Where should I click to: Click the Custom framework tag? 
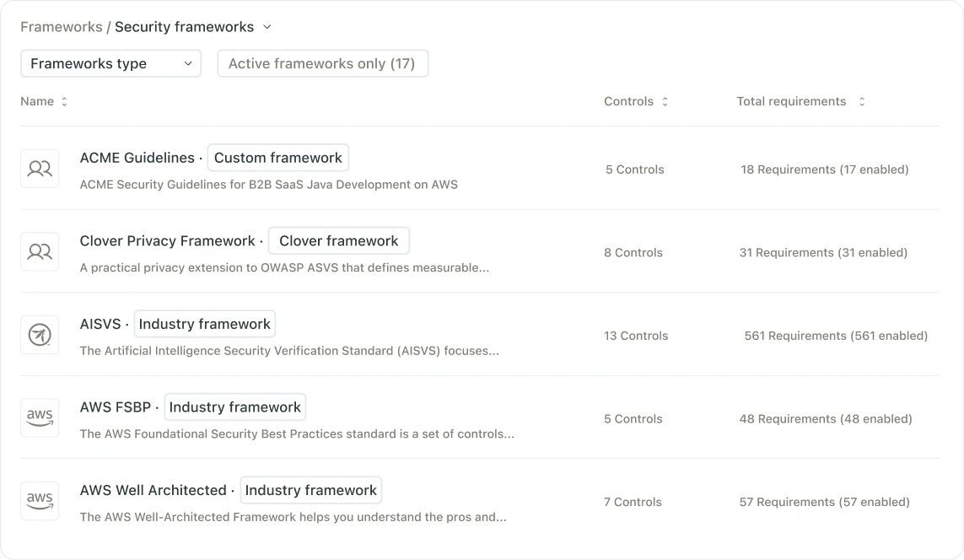[277, 158]
